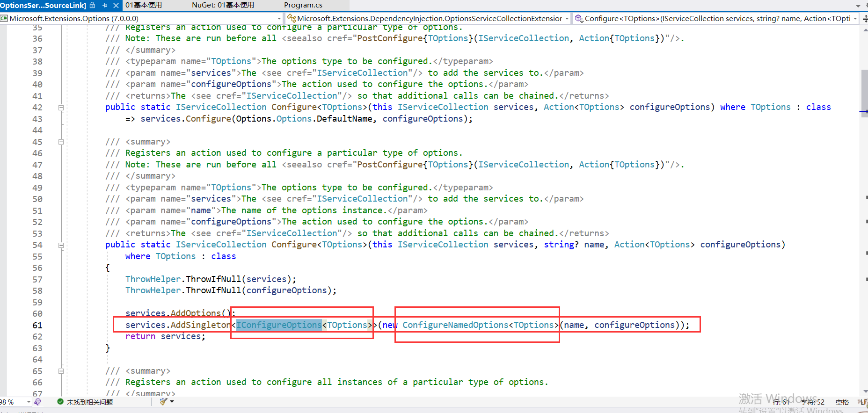Click the C# project icon in navigation bar
This screenshot has width=868, height=413.
tap(4, 19)
